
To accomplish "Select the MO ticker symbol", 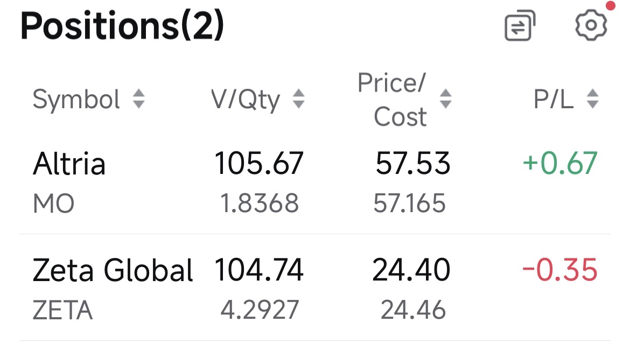I will [x=53, y=204].
